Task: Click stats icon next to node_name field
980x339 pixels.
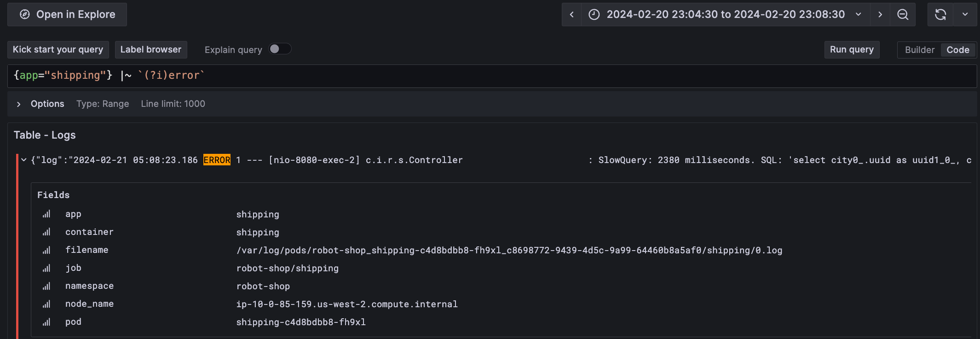Action: click(46, 304)
